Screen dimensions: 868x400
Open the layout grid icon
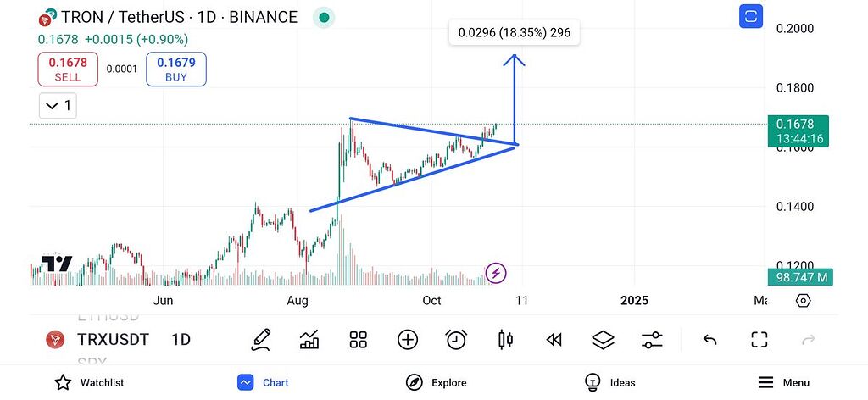[x=359, y=340]
